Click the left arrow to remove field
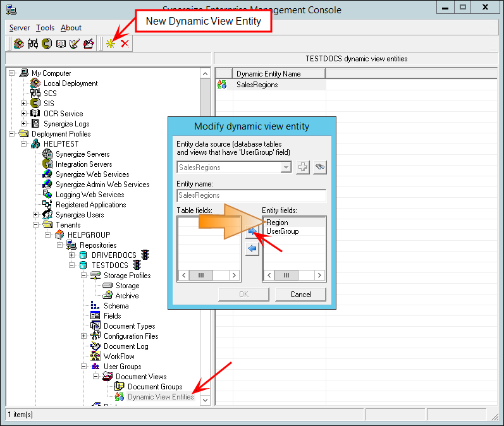This screenshot has height=426, width=504. (252, 248)
